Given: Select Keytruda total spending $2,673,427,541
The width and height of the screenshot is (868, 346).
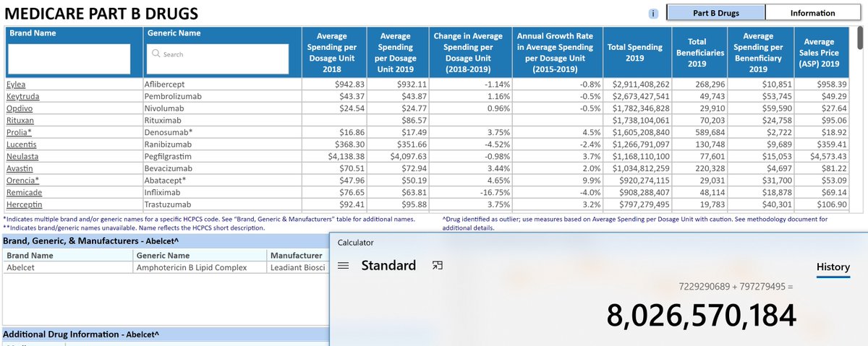Looking at the screenshot, I should (x=641, y=96).
